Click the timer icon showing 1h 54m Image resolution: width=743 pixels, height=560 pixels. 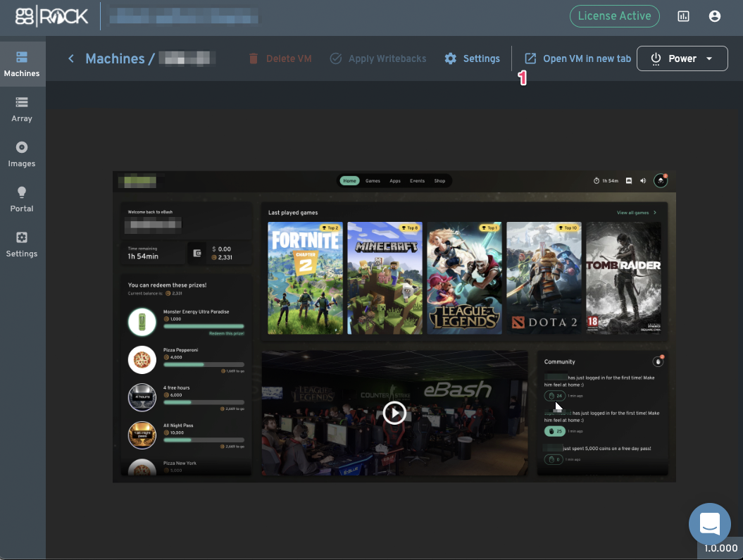point(597,181)
